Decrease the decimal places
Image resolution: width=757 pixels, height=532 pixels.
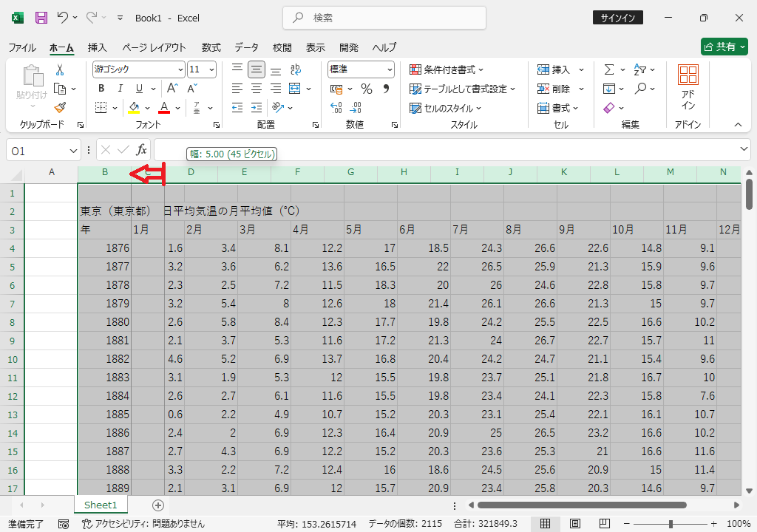[x=356, y=108]
